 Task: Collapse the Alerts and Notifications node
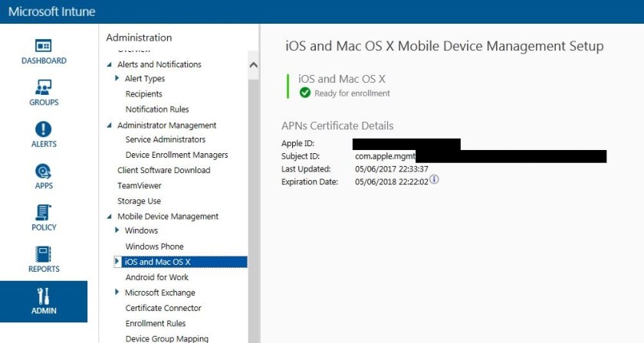[x=109, y=65]
